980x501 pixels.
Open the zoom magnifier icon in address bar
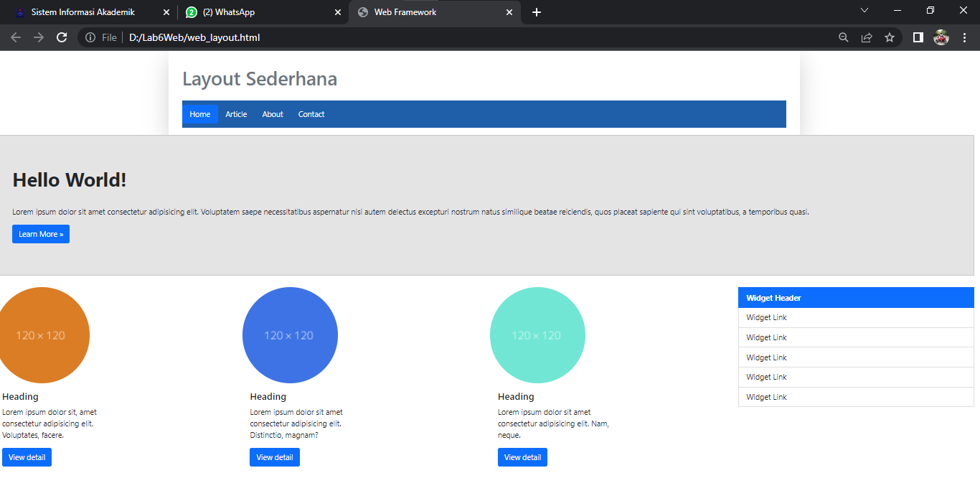(x=844, y=37)
